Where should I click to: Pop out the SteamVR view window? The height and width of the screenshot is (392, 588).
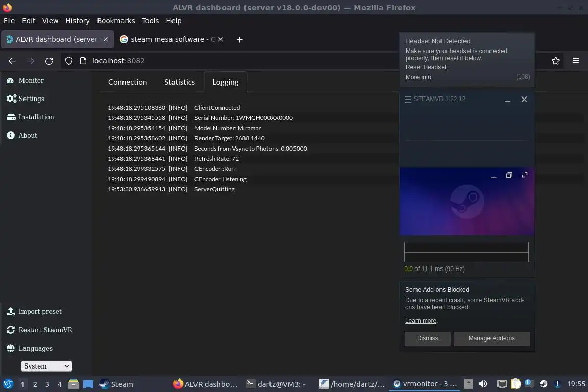(x=509, y=175)
